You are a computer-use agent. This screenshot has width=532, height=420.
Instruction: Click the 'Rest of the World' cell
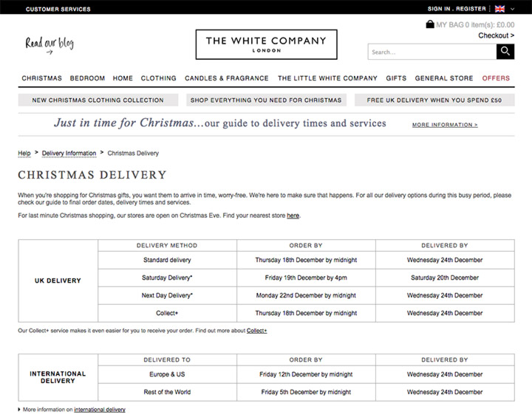167,392
